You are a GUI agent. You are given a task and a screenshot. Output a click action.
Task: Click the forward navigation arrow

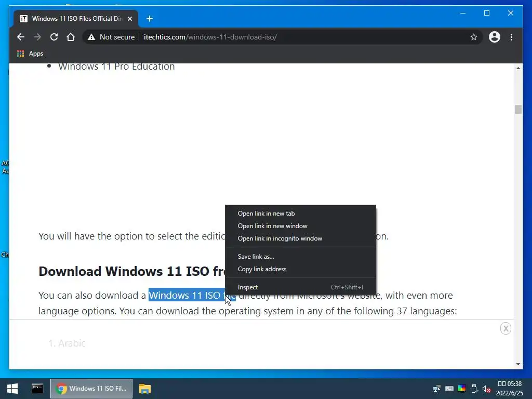[x=37, y=37]
